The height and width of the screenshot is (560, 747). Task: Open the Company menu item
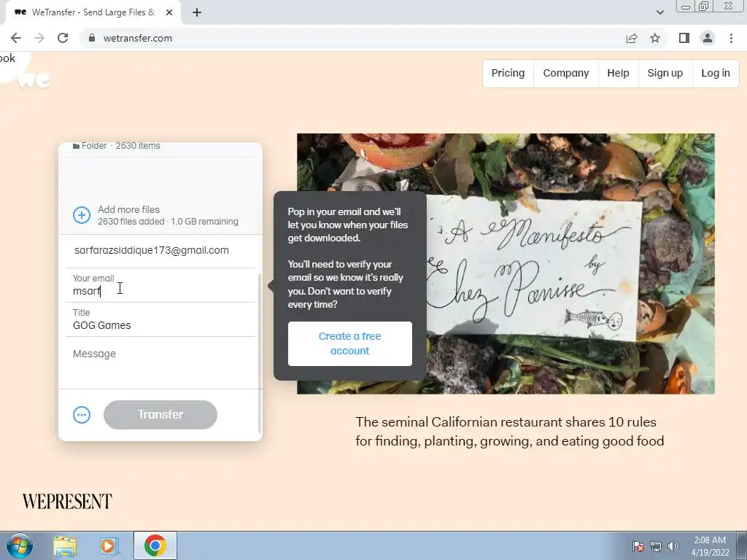(x=566, y=74)
